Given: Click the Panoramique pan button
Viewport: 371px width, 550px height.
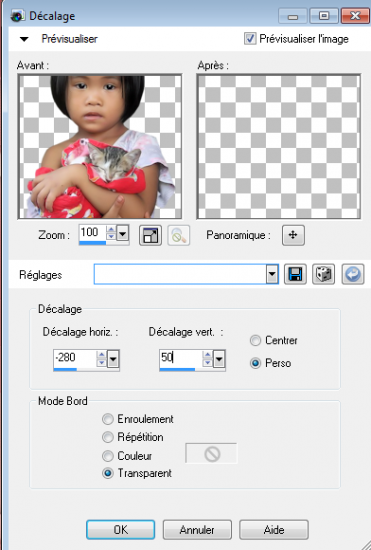Looking at the screenshot, I should (293, 235).
